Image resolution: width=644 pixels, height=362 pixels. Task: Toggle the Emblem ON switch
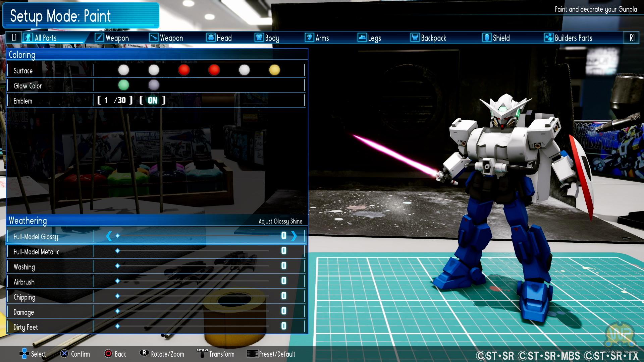point(153,100)
